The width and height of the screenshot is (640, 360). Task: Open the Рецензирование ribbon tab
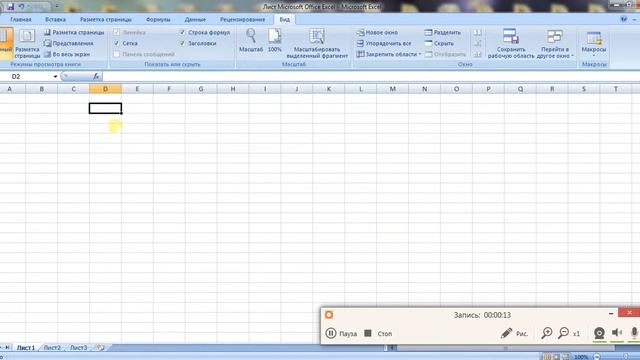pos(242,19)
